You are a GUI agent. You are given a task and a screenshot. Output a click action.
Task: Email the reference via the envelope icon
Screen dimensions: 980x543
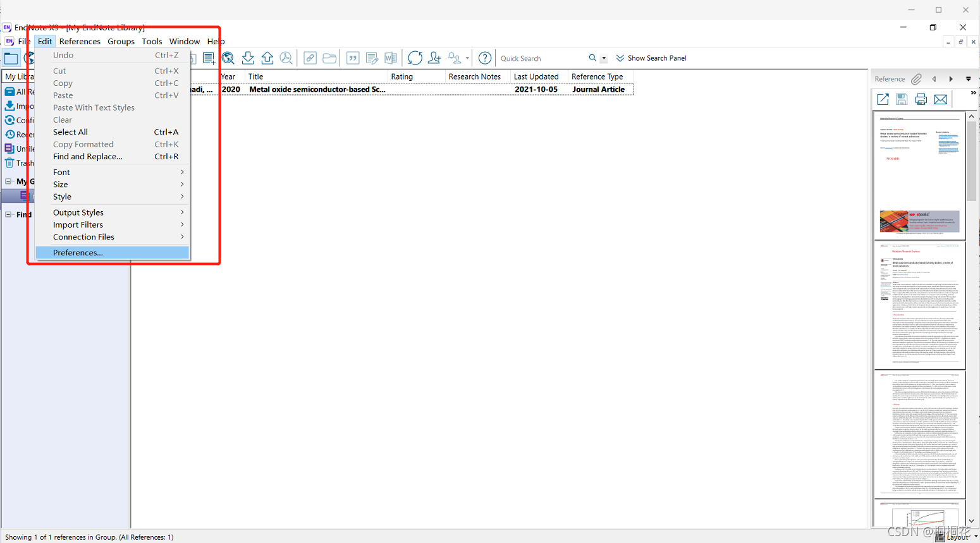click(940, 99)
